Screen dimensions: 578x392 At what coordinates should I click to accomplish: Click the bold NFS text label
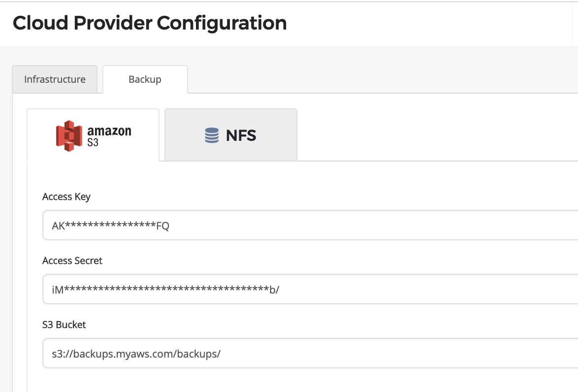241,136
